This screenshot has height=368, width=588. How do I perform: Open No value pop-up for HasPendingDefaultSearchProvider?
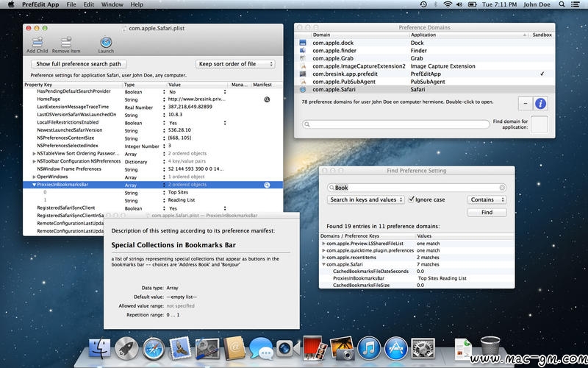coord(225,91)
